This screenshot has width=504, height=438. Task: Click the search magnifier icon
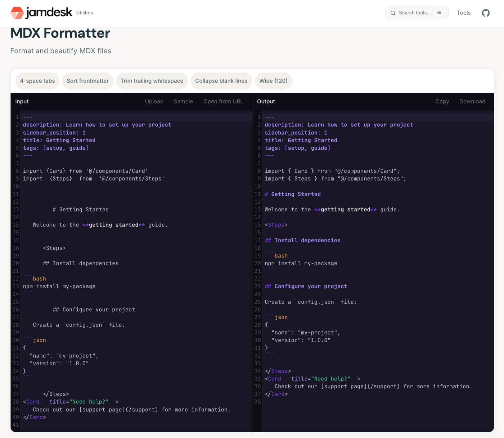(x=393, y=13)
